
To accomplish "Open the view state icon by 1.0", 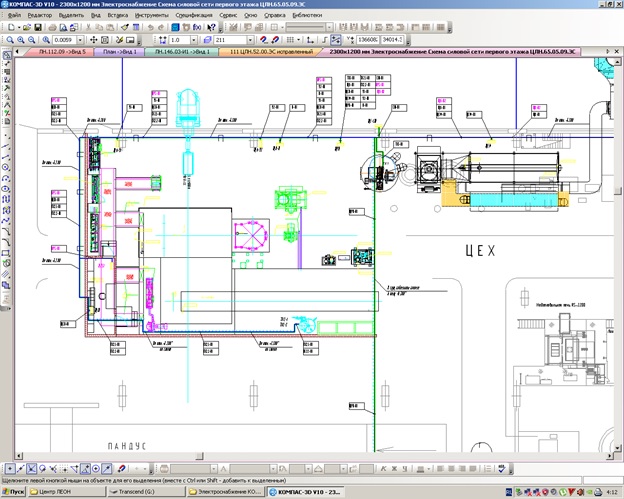I will coord(163,40).
